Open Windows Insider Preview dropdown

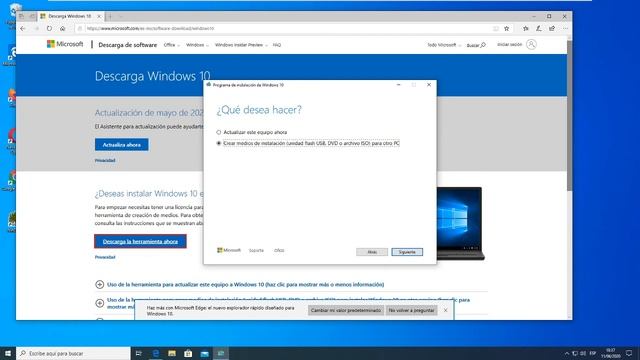coord(241,45)
